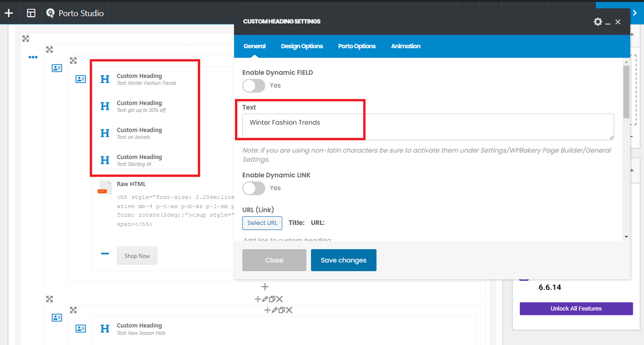Click the lone plus icon below the settings dialog
Screen dimensions: 644x345
(x=265, y=287)
